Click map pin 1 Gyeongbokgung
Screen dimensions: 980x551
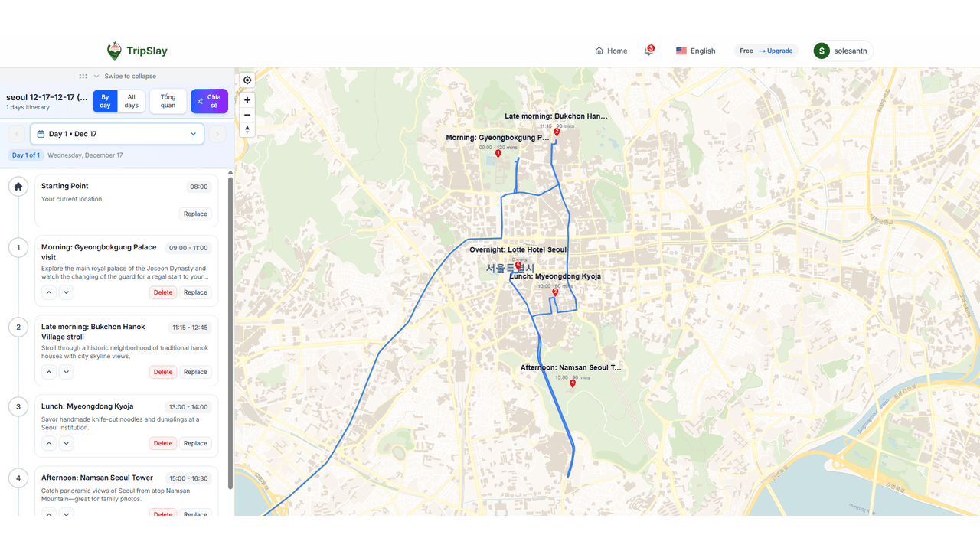498,154
